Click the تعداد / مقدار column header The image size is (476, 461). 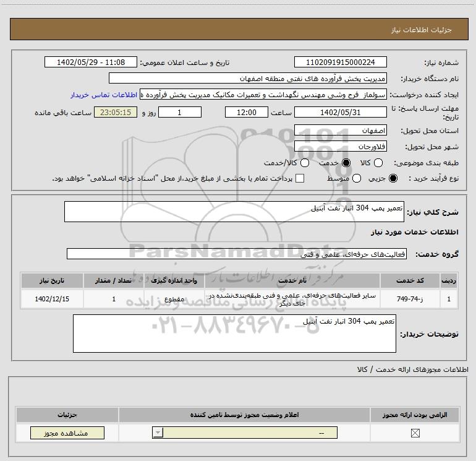pos(114,280)
